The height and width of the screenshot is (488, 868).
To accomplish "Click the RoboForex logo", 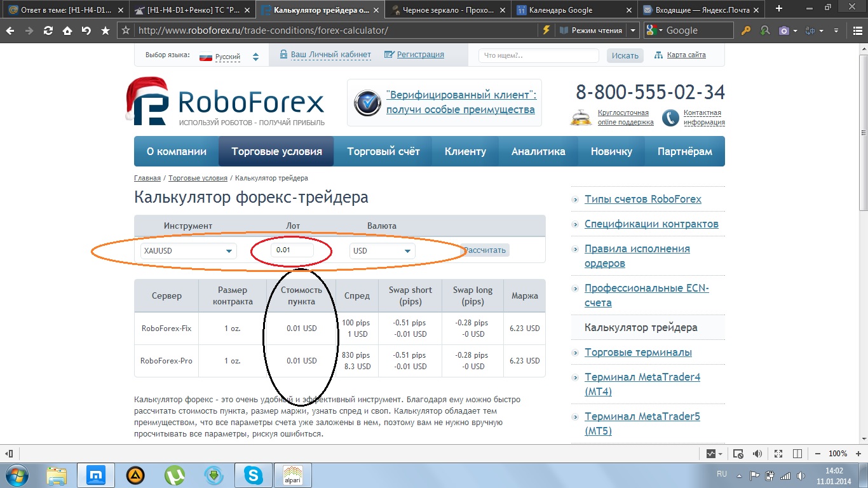I will click(226, 102).
